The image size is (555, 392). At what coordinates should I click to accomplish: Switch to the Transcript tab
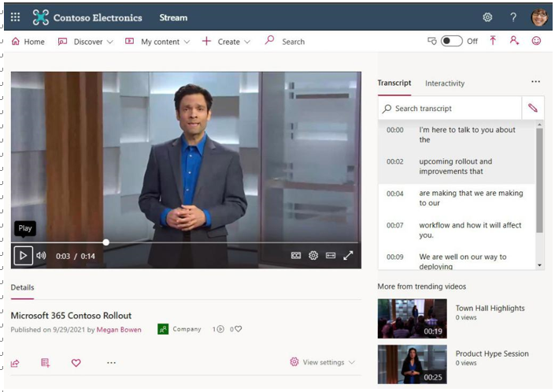click(x=394, y=83)
